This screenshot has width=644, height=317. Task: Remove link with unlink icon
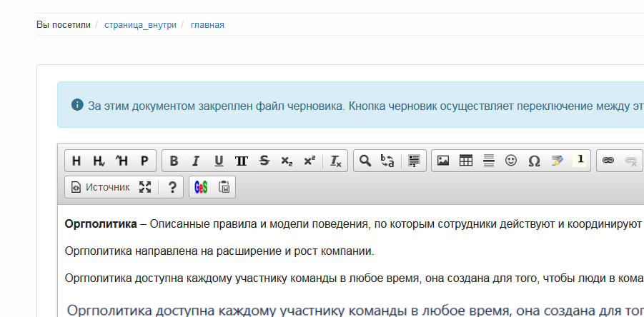(630, 161)
